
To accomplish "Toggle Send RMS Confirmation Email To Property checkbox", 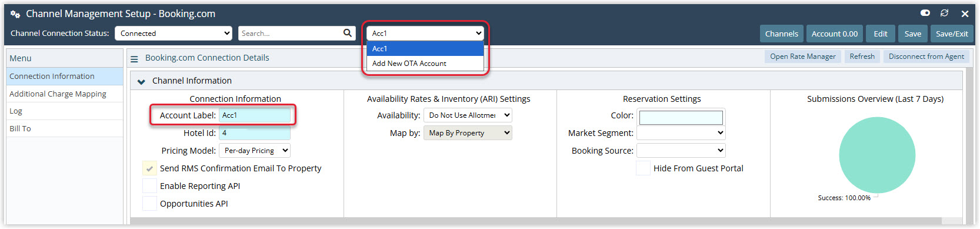I will [x=149, y=168].
